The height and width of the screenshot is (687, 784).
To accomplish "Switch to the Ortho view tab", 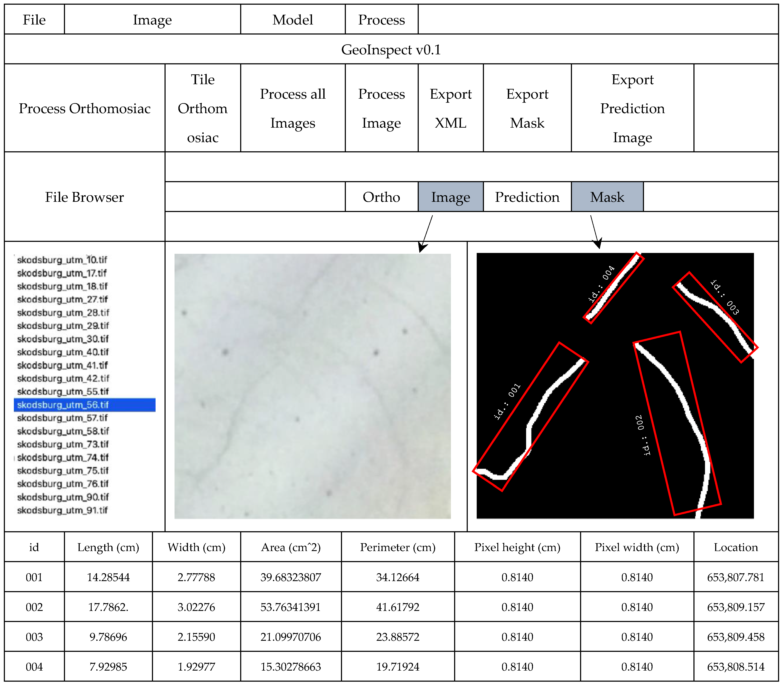I will [381, 197].
